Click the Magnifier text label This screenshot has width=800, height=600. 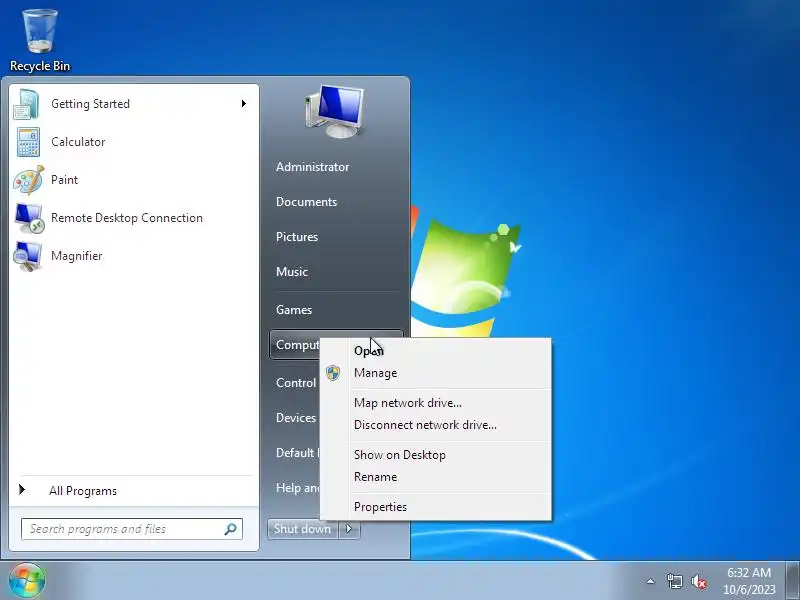coord(77,256)
